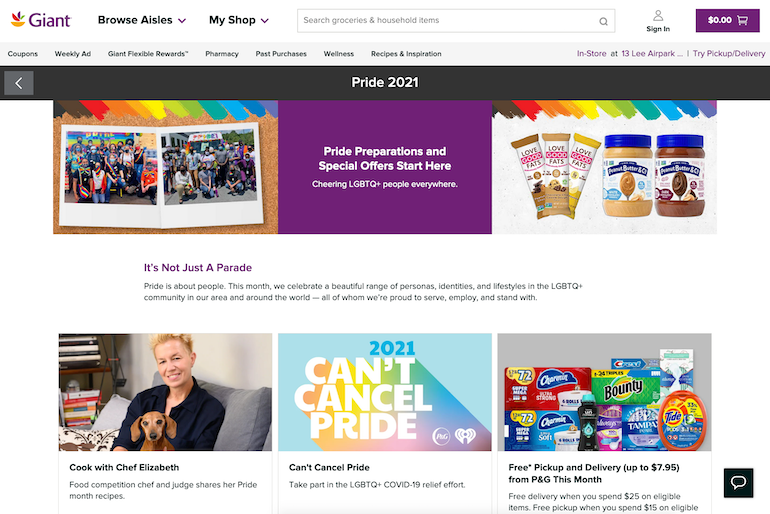Expand the My Shop dropdown
Screen dimensions: 770x514
pyautogui.click(x=239, y=20)
